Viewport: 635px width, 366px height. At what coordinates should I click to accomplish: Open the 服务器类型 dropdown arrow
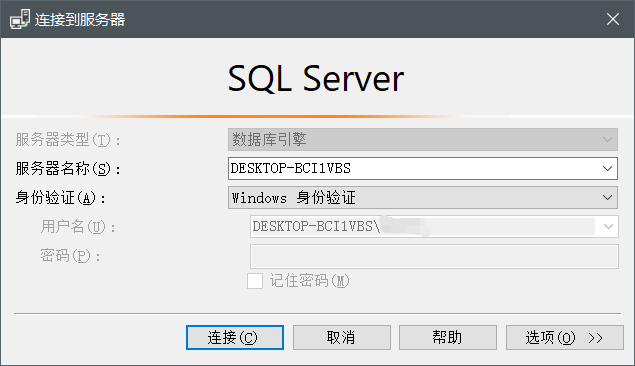(x=607, y=140)
